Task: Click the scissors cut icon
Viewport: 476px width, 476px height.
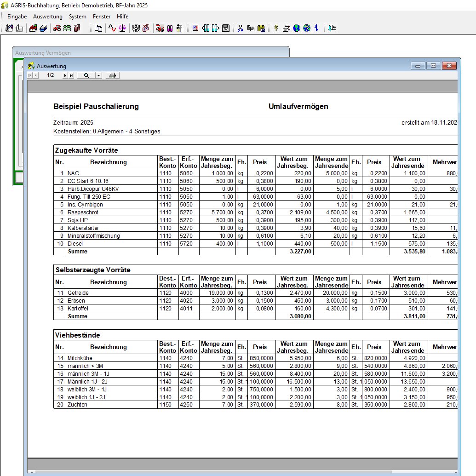Action: click(240, 28)
